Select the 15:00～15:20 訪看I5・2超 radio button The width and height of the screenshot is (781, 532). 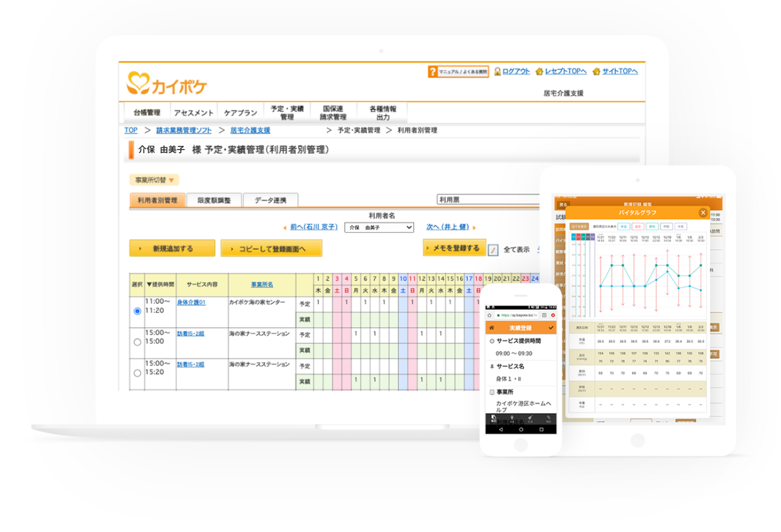137,373
